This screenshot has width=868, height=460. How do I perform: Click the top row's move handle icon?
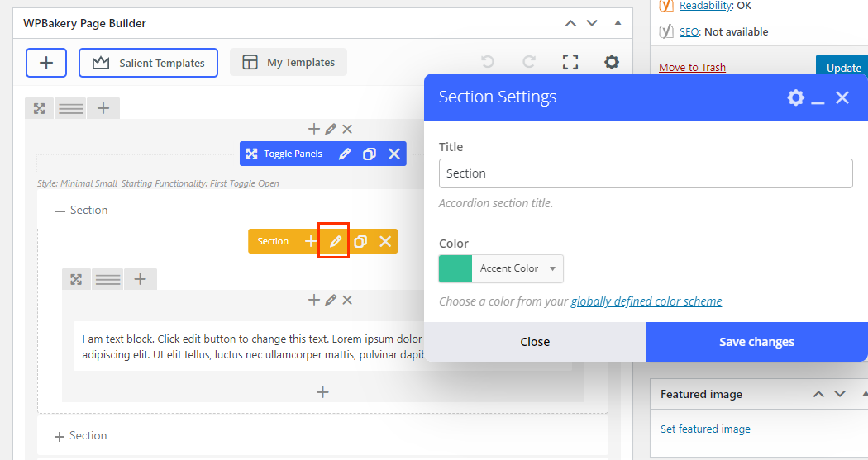(x=40, y=108)
